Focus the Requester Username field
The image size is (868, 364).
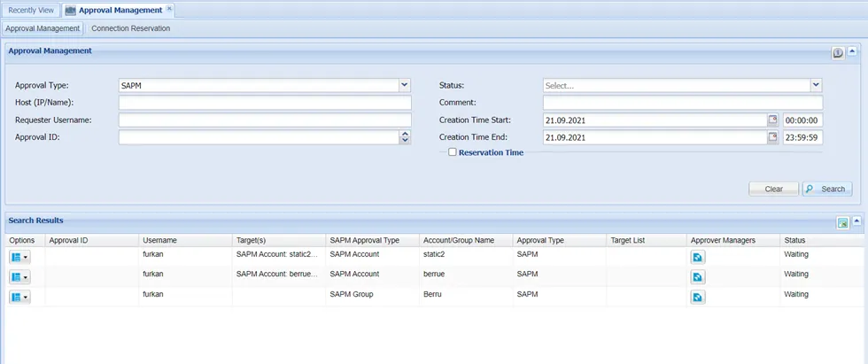(x=265, y=120)
